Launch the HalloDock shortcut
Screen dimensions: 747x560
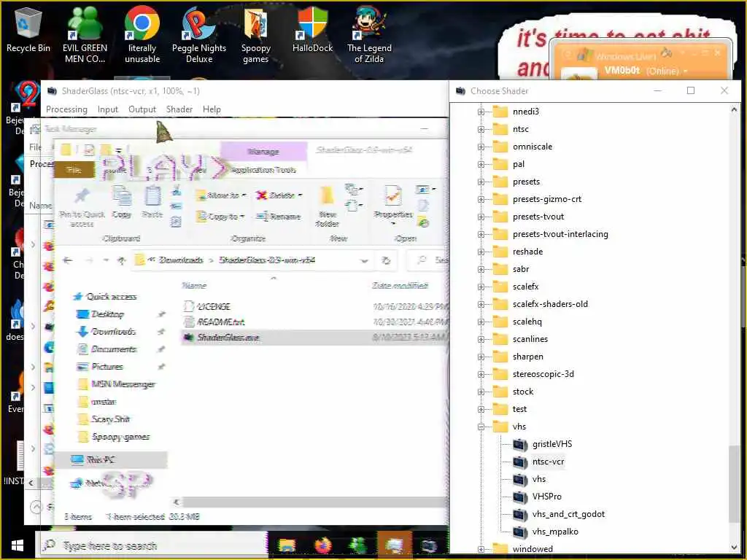(312, 29)
